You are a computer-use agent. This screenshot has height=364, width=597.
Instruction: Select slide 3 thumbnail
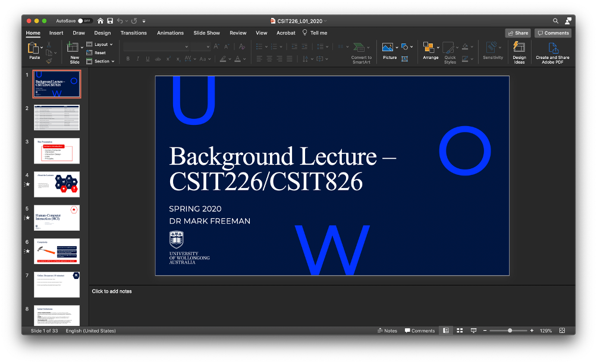click(56, 150)
